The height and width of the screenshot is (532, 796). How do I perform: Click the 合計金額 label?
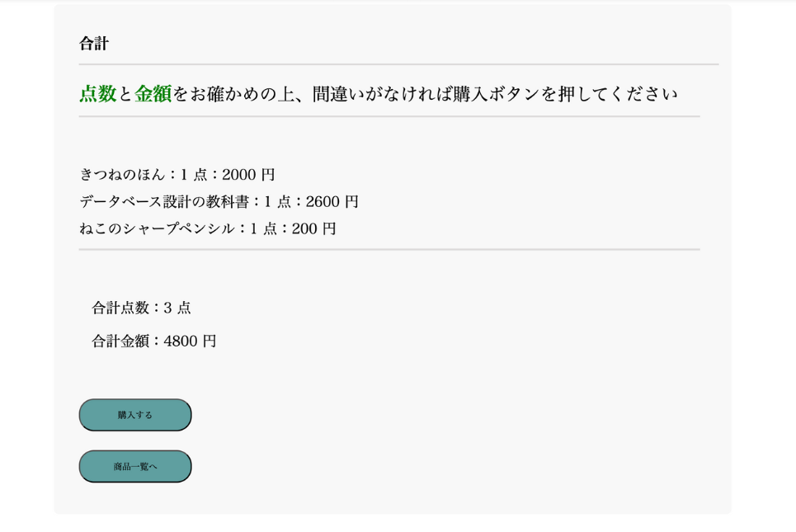pos(120,341)
